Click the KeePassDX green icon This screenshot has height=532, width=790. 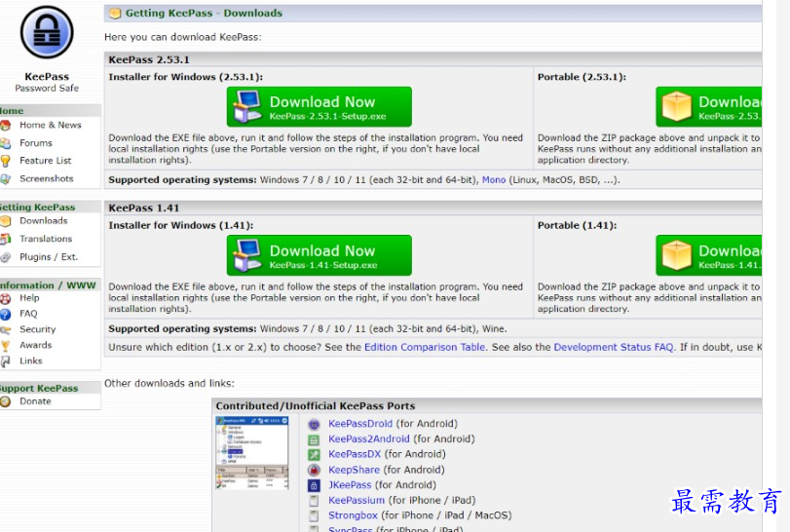point(314,455)
